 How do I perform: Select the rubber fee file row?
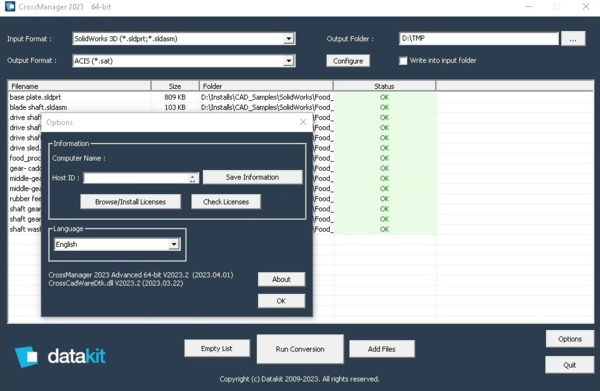point(25,199)
